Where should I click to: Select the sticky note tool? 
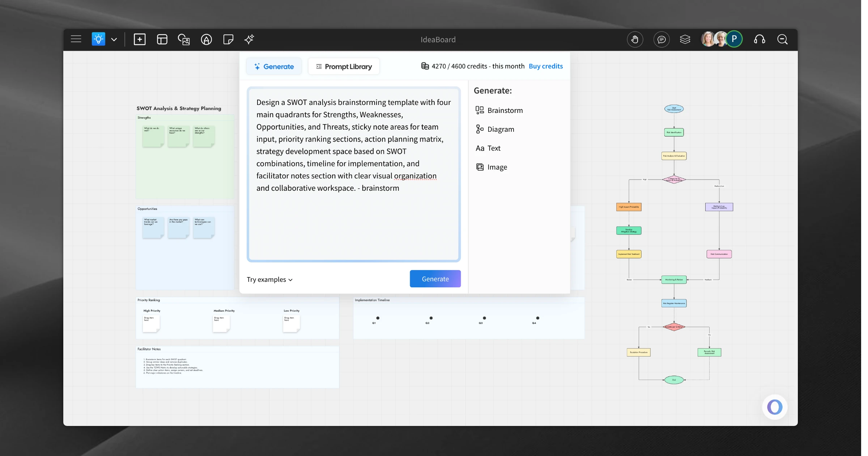click(x=228, y=39)
